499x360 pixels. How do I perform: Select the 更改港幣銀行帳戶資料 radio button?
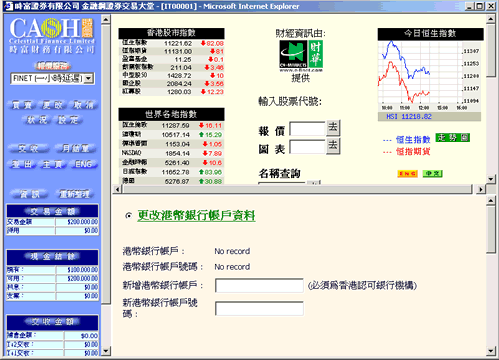pos(128,216)
